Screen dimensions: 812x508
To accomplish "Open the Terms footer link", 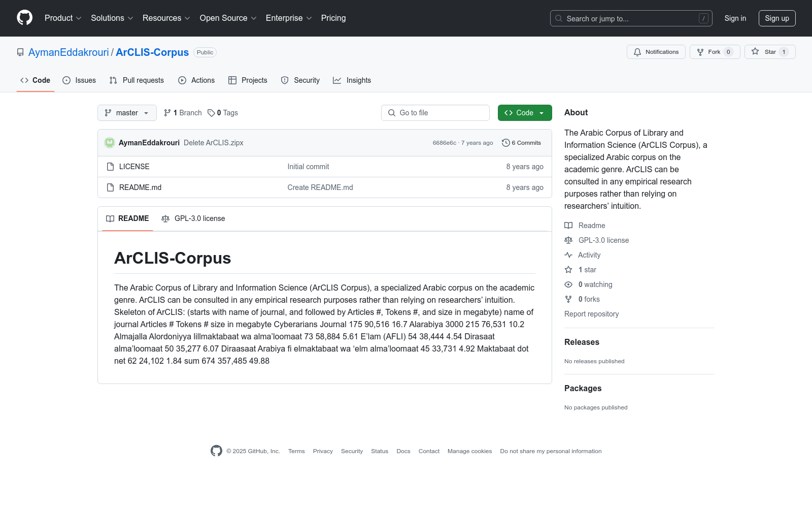I will [x=296, y=451].
